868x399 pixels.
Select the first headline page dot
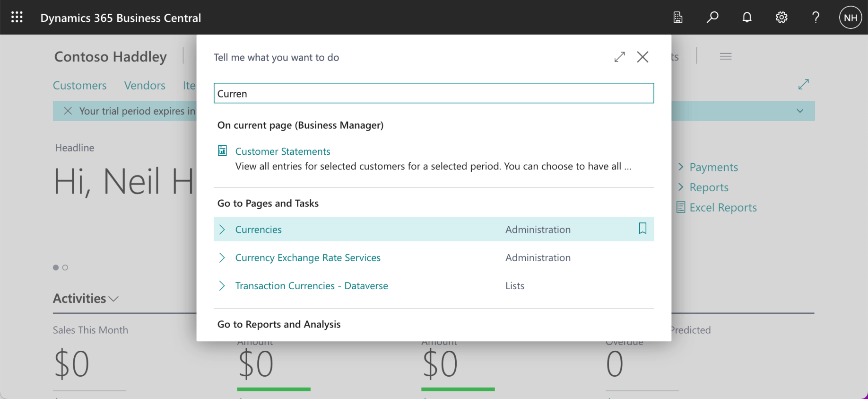pyautogui.click(x=56, y=267)
